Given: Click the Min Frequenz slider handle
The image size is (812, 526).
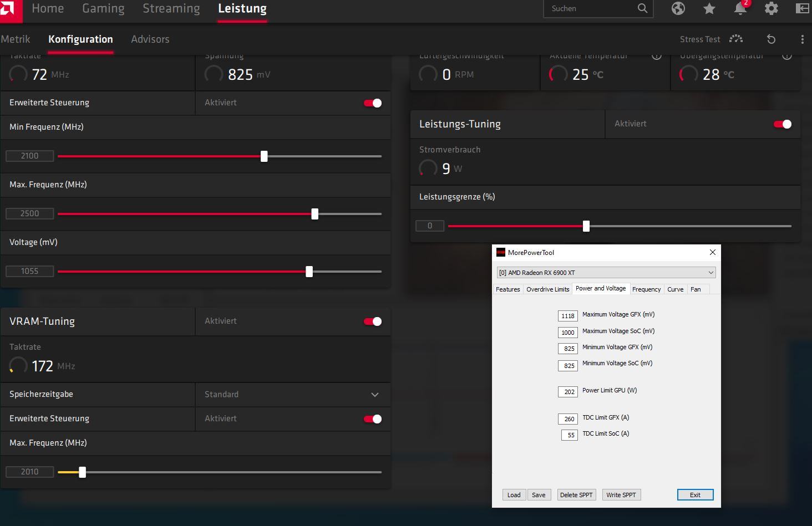Looking at the screenshot, I should [264, 156].
